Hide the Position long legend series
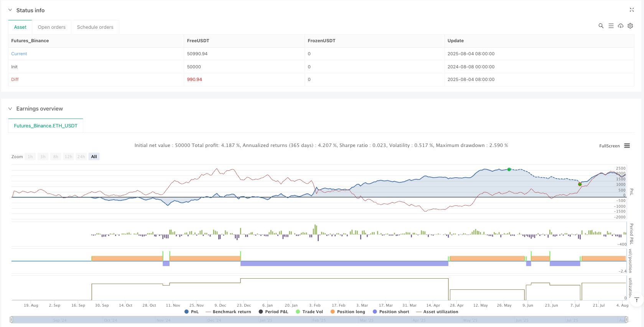 coord(348,312)
